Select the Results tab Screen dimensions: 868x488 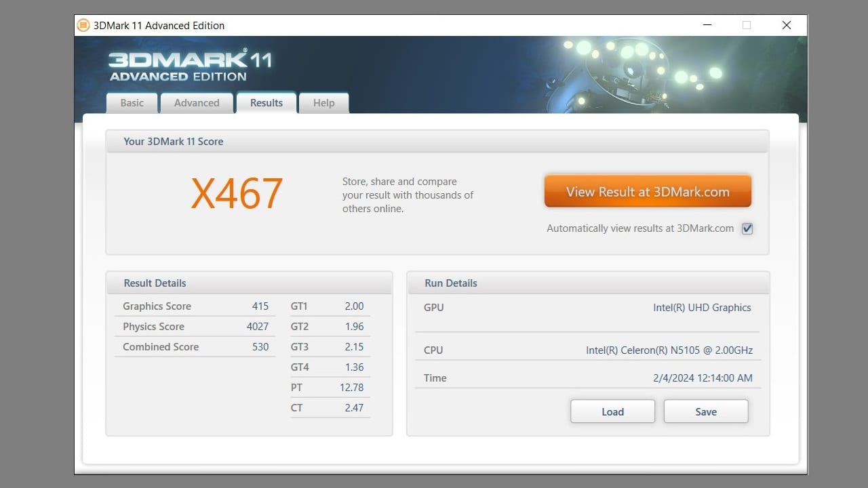pos(266,103)
